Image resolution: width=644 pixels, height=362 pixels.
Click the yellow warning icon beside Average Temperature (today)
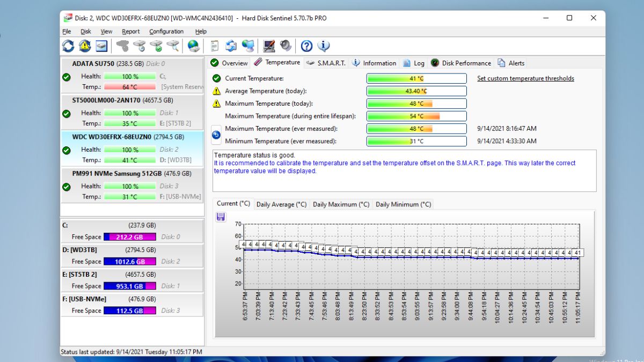pos(216,91)
